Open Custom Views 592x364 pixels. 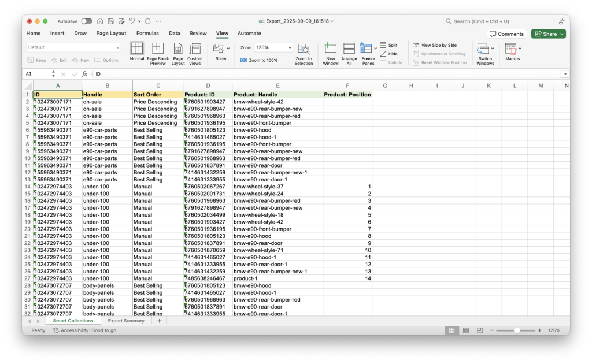point(195,53)
